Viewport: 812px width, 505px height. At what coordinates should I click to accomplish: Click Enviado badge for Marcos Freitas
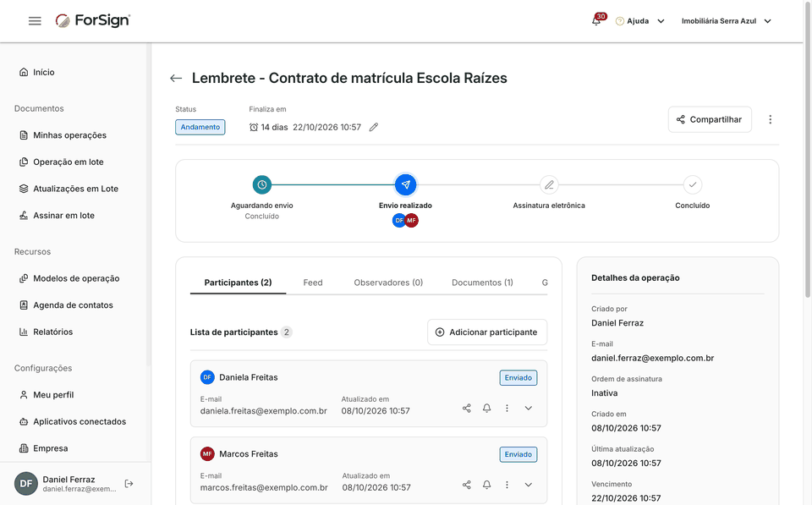[x=518, y=455]
